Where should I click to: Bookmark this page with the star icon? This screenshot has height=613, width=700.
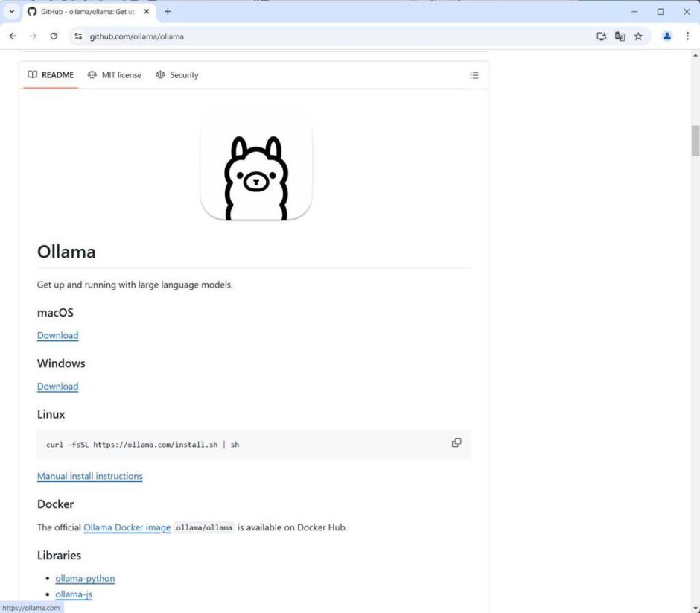point(638,36)
